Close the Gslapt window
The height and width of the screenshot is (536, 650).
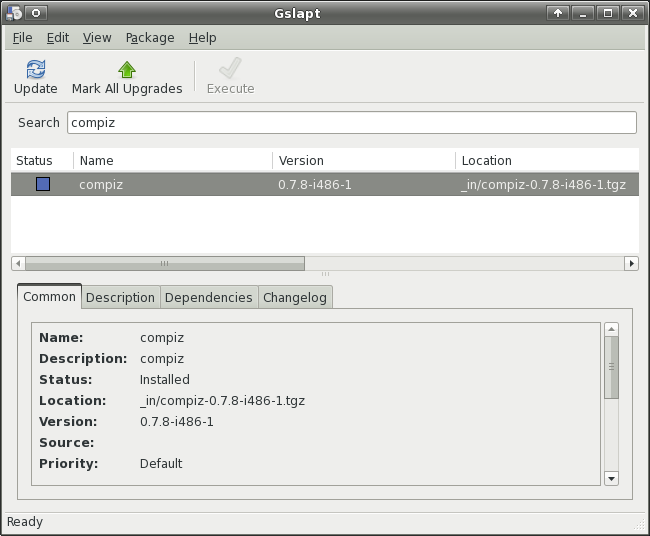tap(633, 13)
